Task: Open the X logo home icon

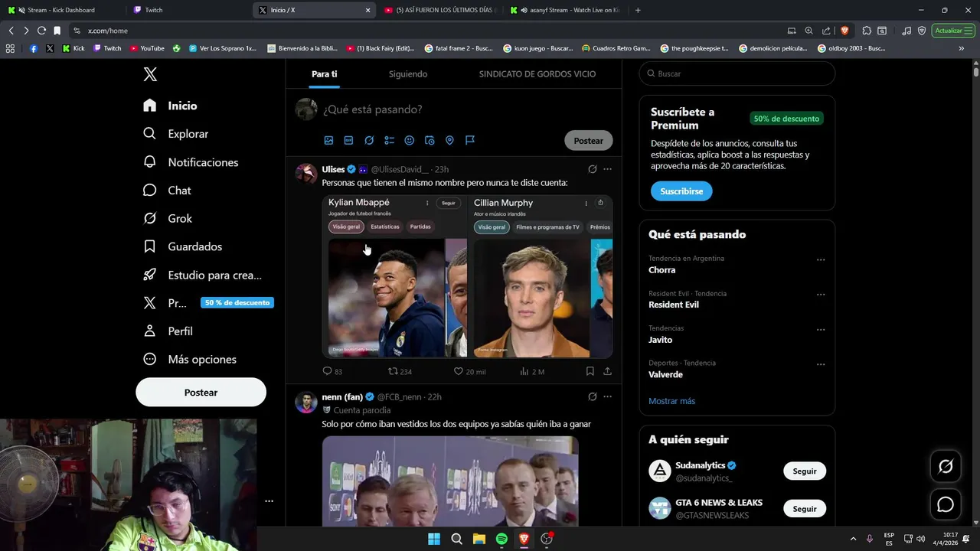Action: pyautogui.click(x=150, y=74)
